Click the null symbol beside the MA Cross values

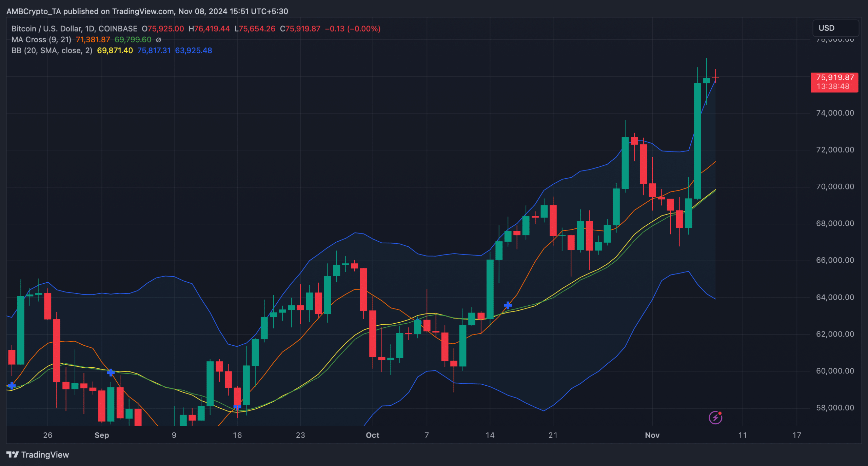[x=158, y=40]
